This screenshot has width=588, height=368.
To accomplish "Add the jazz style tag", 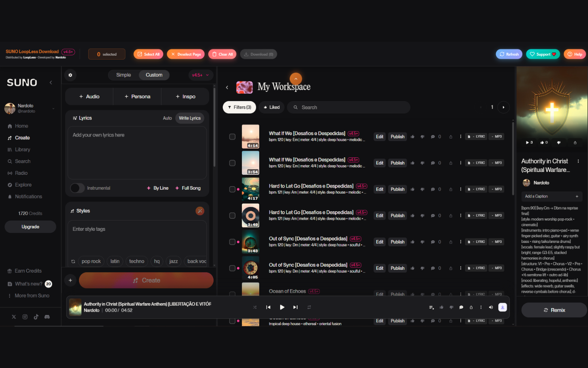I will [173, 261].
